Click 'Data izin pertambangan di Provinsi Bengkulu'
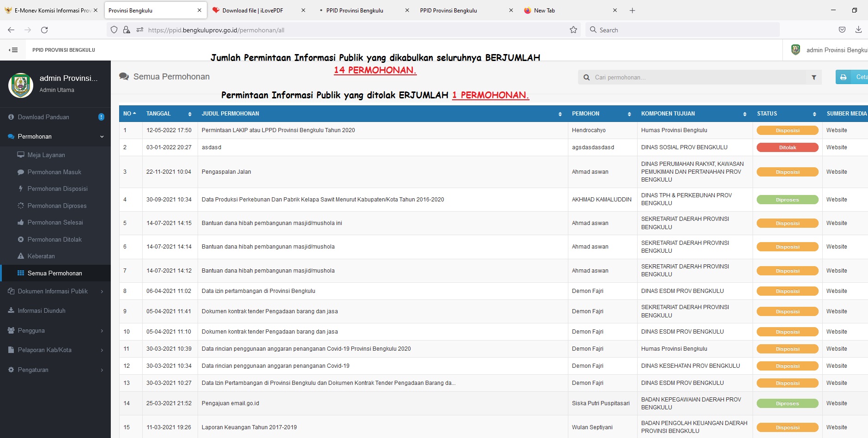The height and width of the screenshot is (438, 868). point(259,291)
